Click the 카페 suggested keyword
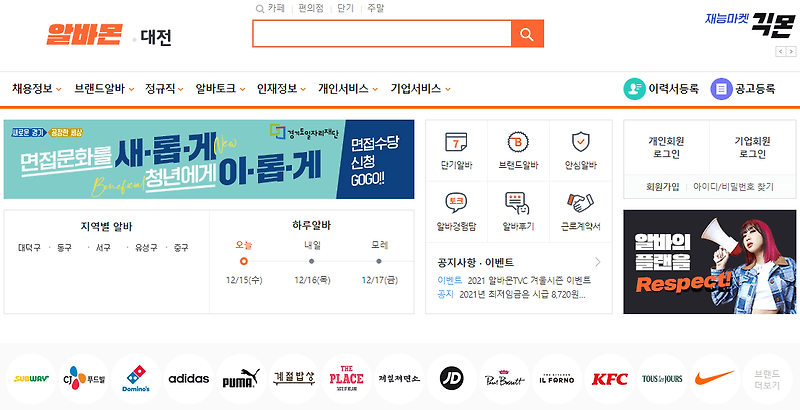The image size is (800, 410). coord(276,8)
